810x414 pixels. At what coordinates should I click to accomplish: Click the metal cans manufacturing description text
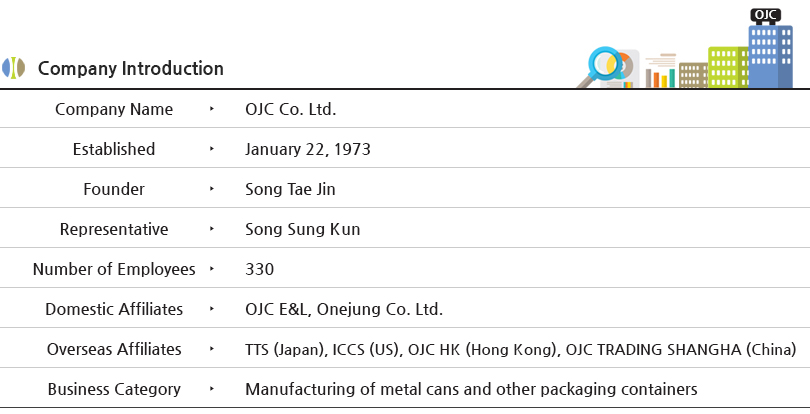pyautogui.click(x=471, y=389)
